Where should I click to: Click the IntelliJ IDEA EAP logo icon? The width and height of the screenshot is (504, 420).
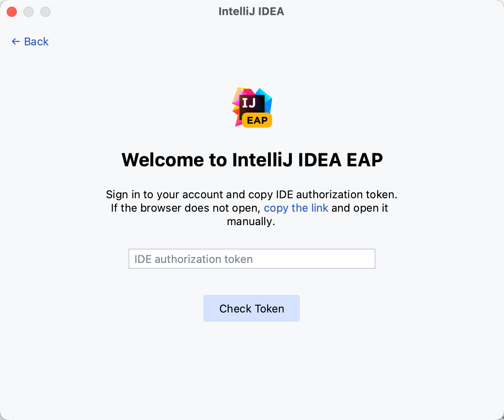[252, 107]
